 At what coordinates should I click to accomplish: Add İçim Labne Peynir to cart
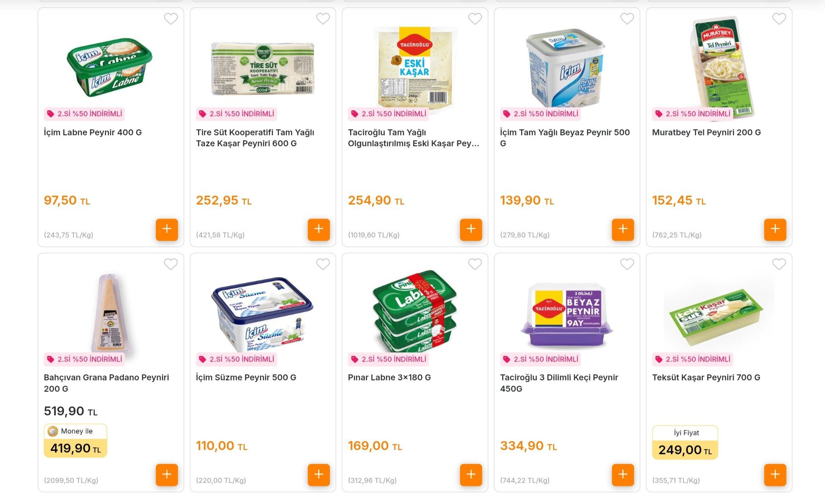coord(167,229)
